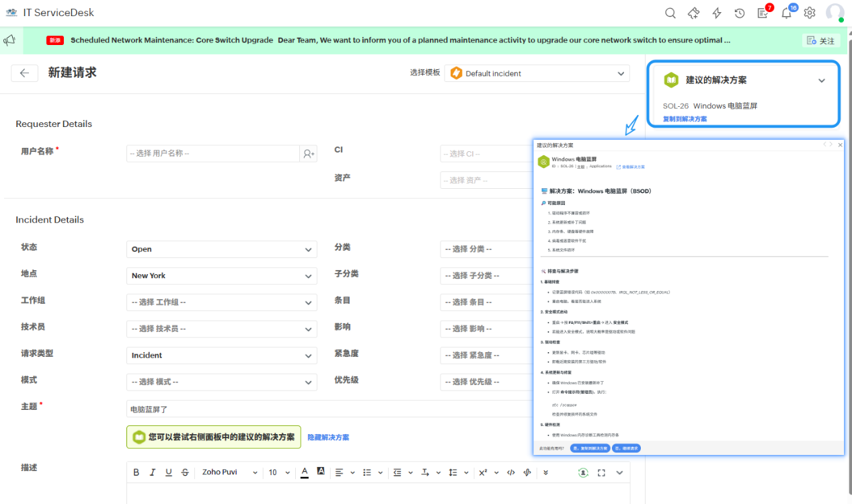
Task: Click the 隐藏解决方案 link
Action: [x=327, y=437]
